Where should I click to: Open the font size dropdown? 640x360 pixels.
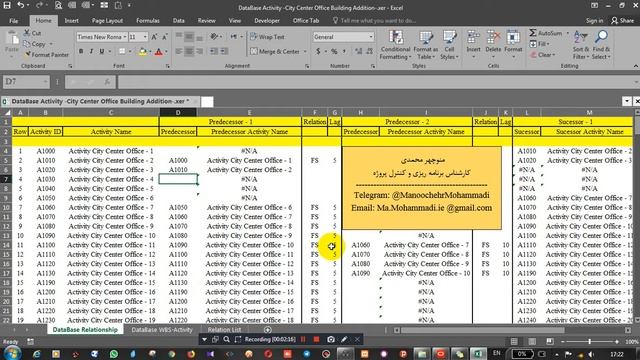point(145,37)
